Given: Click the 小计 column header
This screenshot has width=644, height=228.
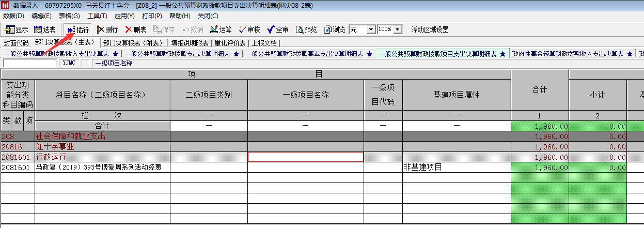Looking at the screenshot, I should point(598,95).
